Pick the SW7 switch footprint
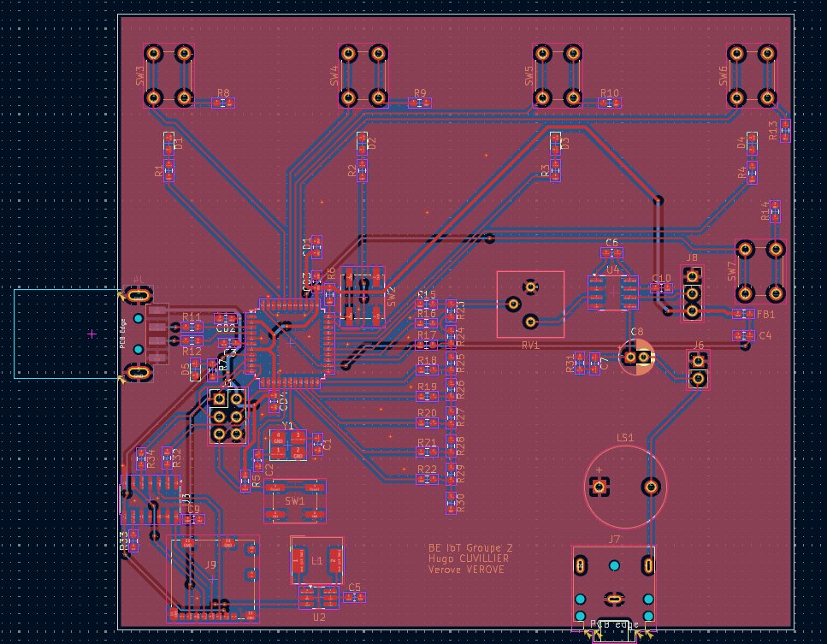Screen dimensions: 827x644 pos(760,270)
